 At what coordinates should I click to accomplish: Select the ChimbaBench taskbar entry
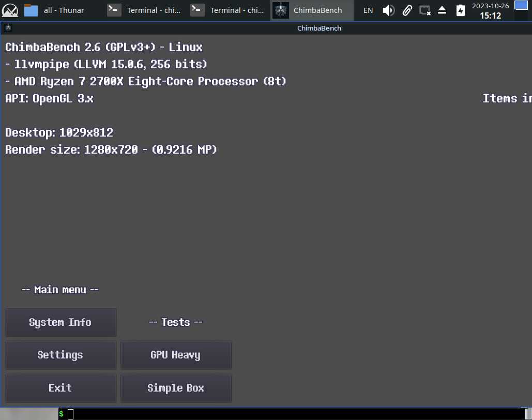pos(312,10)
